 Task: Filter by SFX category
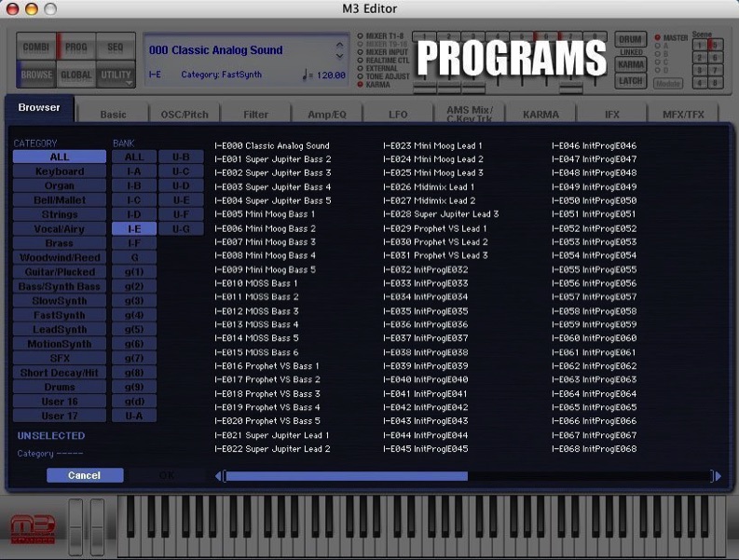(60, 358)
